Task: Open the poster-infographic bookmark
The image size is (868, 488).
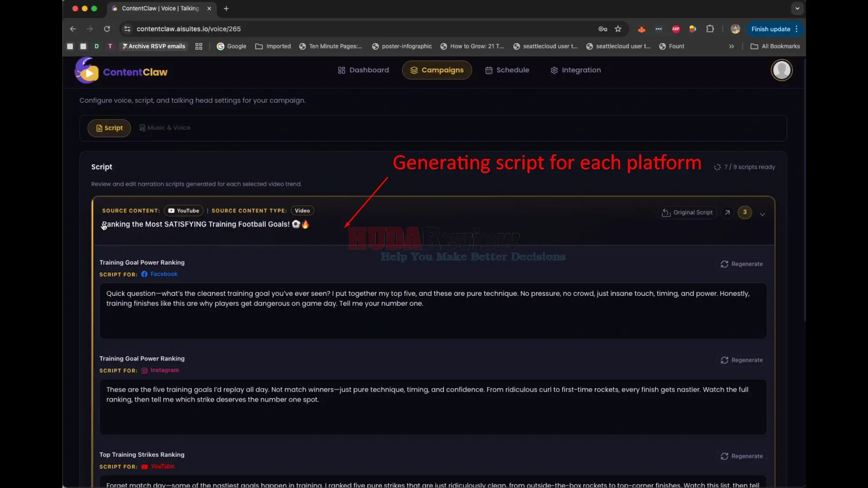Action: click(402, 46)
